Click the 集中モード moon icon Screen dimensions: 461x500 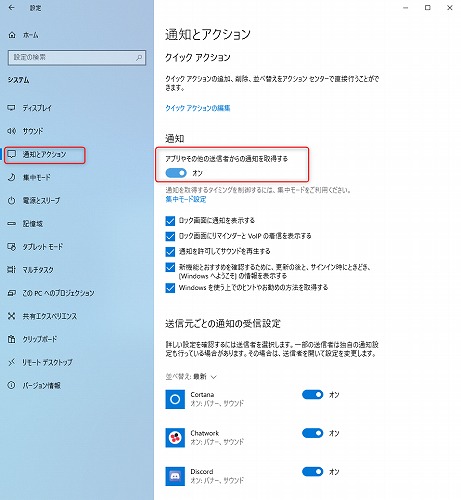(12, 177)
